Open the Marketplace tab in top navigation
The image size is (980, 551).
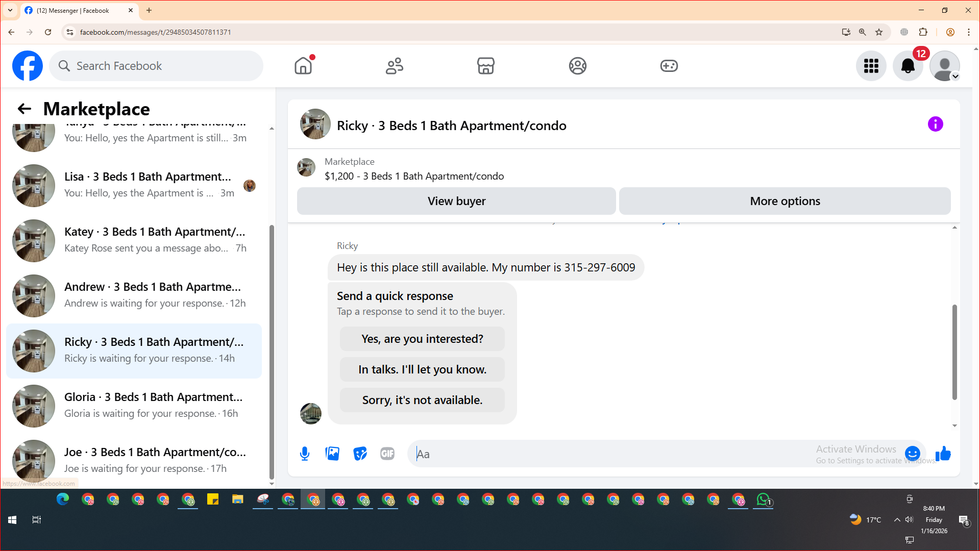pyautogui.click(x=485, y=66)
